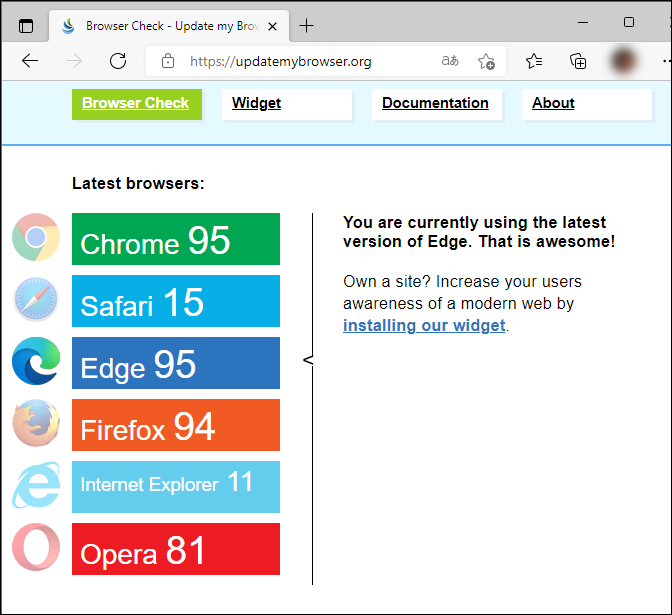Click the Opera logo icon
Viewport: 672px width, 615px height.
pyautogui.click(x=36, y=547)
